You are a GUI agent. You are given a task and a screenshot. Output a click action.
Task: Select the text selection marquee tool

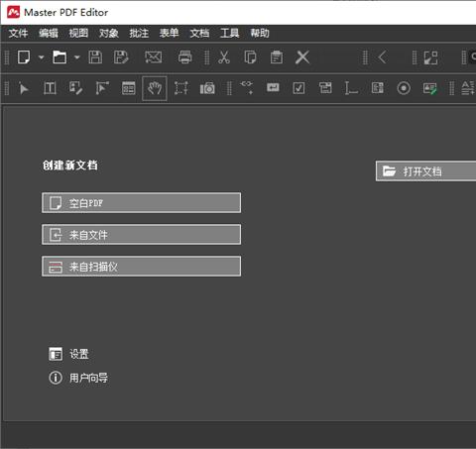(x=181, y=88)
